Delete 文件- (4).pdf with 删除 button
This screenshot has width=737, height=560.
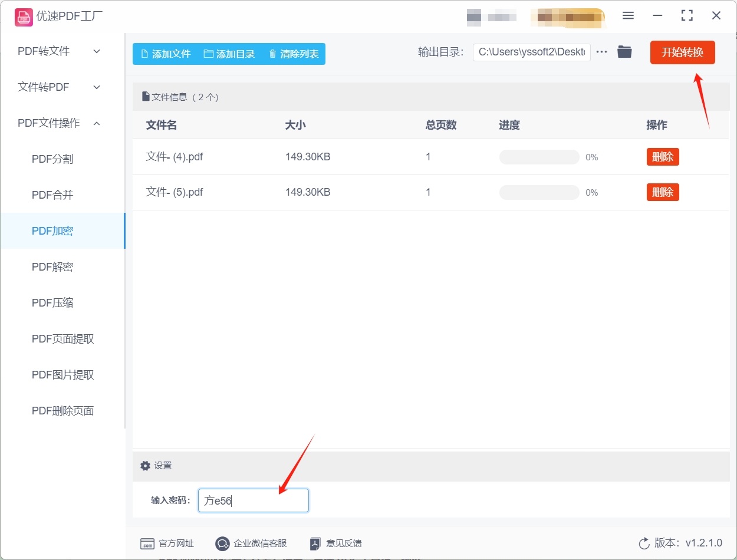(x=663, y=157)
